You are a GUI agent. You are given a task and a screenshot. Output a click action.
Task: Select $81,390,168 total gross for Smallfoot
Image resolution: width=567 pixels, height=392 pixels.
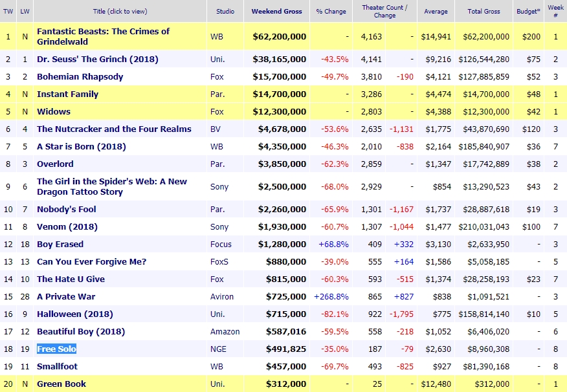click(x=486, y=366)
